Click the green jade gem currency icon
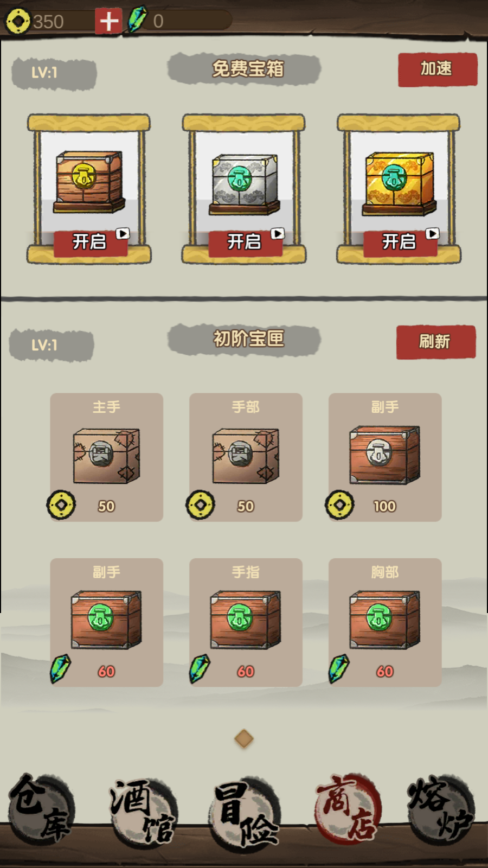 click(x=137, y=20)
